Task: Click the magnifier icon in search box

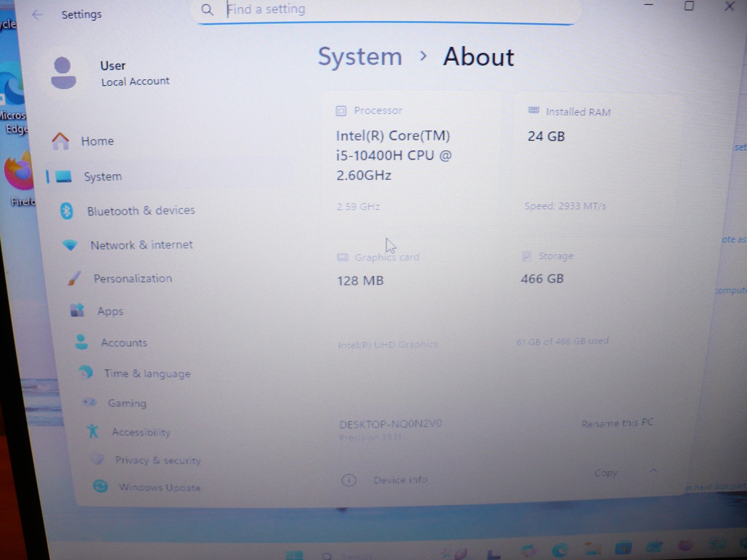Action: pos(206,10)
